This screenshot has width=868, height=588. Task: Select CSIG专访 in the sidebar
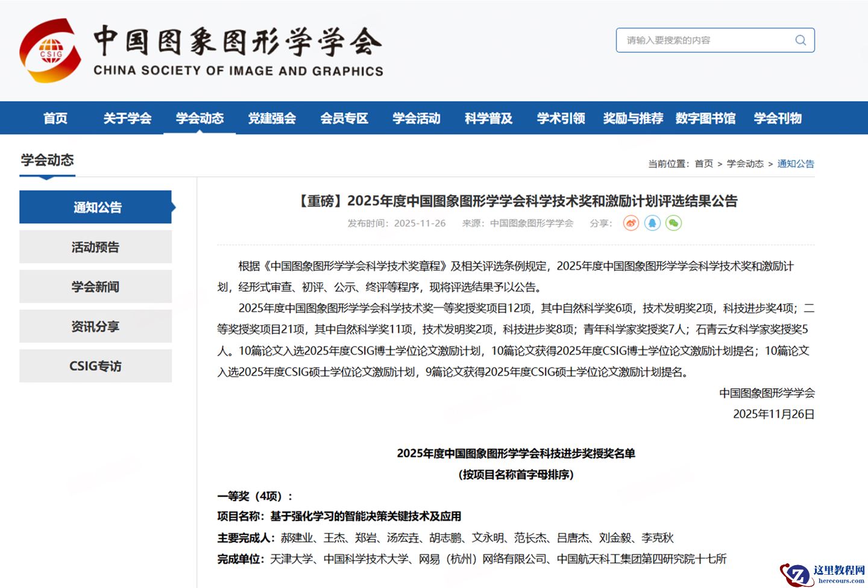click(95, 366)
